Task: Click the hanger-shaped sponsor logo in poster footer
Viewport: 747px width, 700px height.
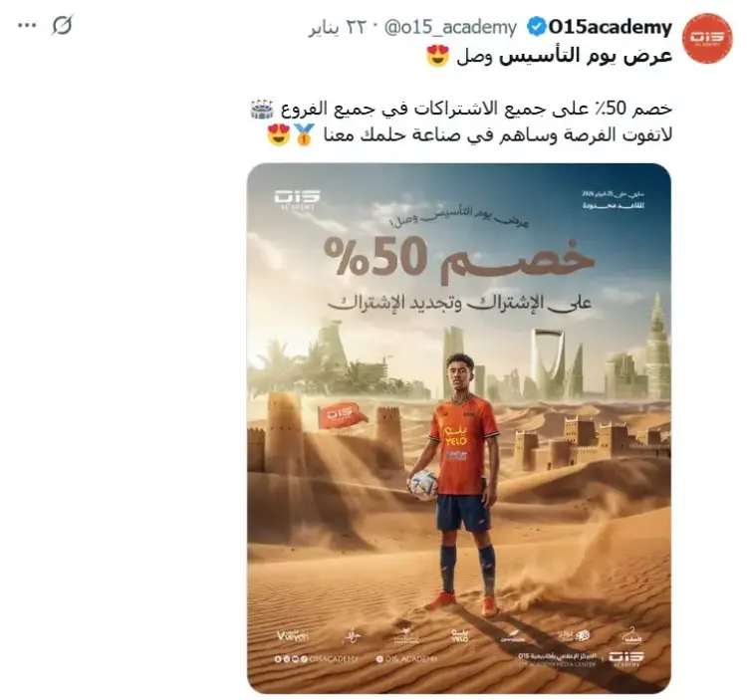Action: point(633,635)
